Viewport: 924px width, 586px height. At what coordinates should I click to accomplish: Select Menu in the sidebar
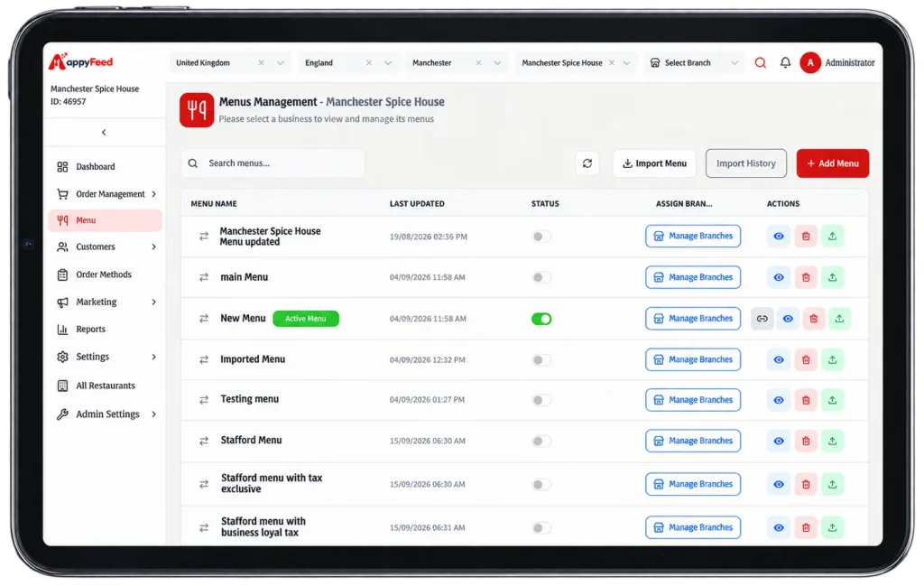pos(105,220)
